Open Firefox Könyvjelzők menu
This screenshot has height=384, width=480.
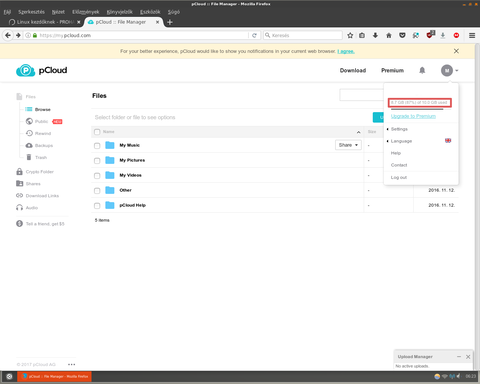(x=120, y=12)
